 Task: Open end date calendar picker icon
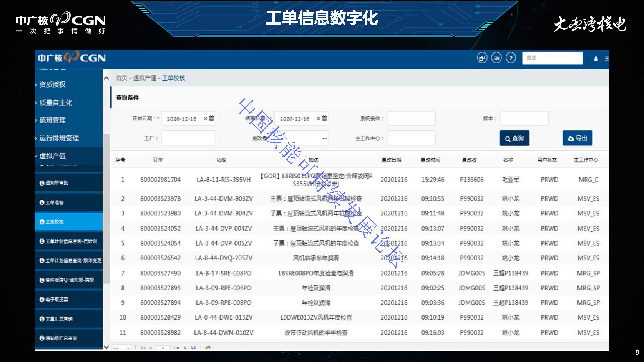[324, 118]
